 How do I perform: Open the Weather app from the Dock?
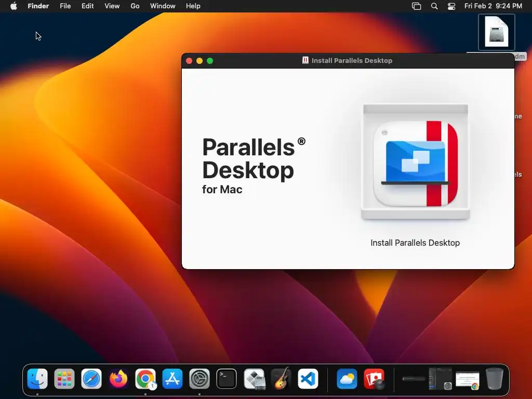tap(347, 379)
